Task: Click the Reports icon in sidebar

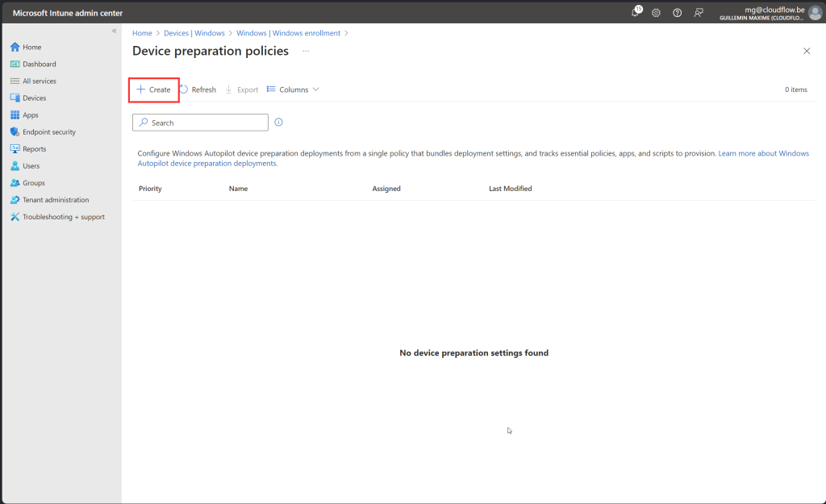Action: tap(15, 148)
